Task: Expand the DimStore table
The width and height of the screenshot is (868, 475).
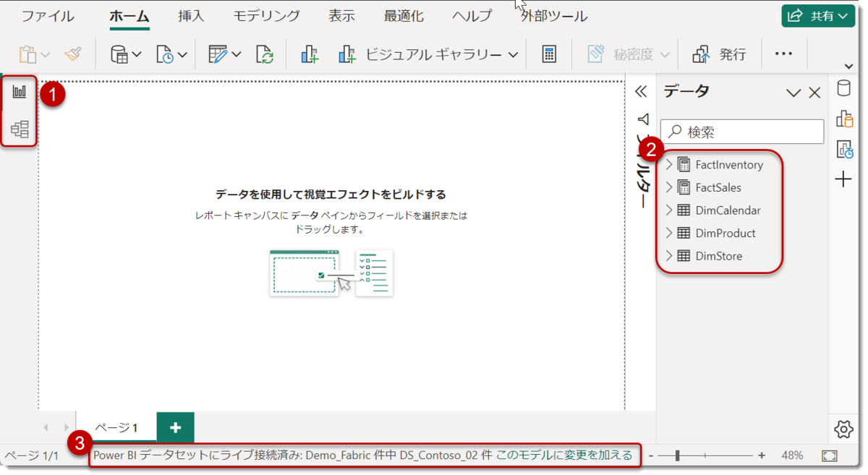Action: (669, 256)
